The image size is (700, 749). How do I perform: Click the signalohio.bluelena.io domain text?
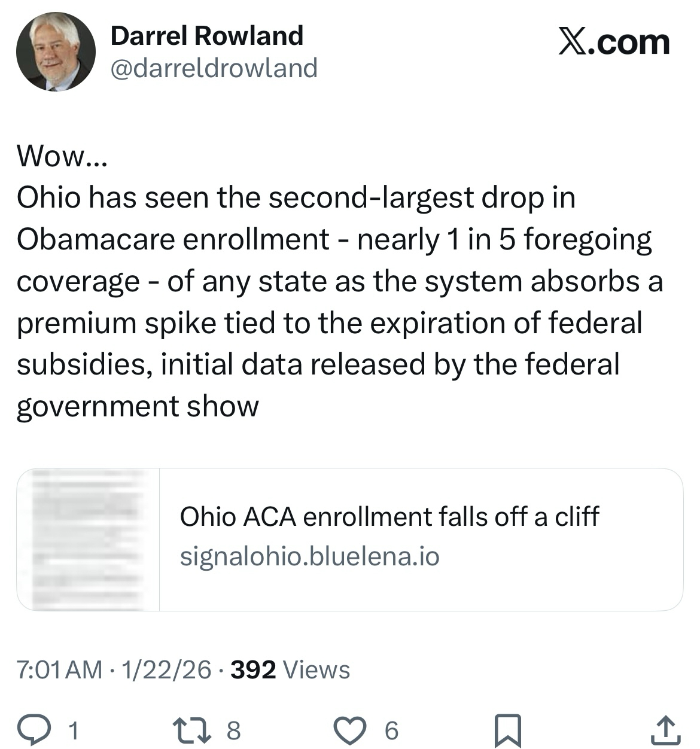point(309,556)
